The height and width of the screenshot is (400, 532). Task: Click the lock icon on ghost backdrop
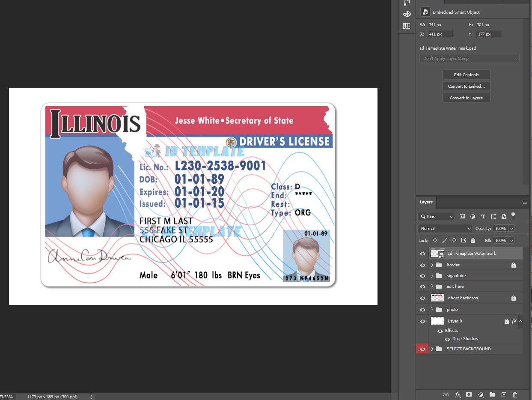pos(514,298)
